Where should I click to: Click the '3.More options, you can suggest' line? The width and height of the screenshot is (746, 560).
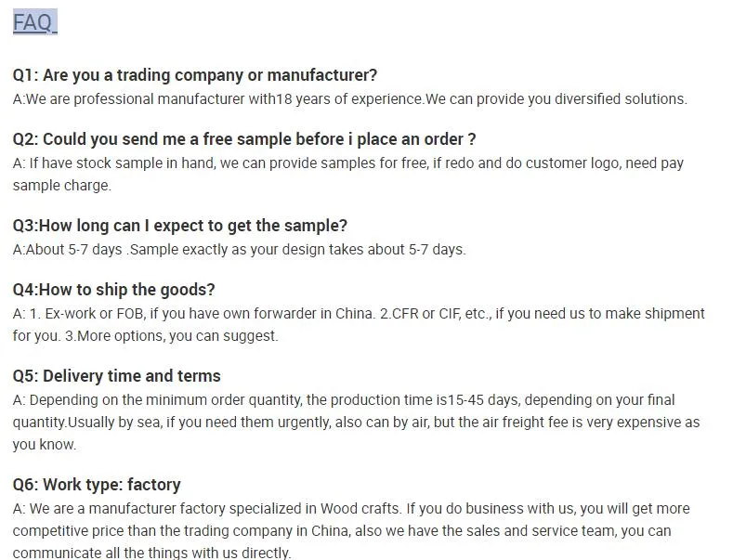(x=145, y=336)
